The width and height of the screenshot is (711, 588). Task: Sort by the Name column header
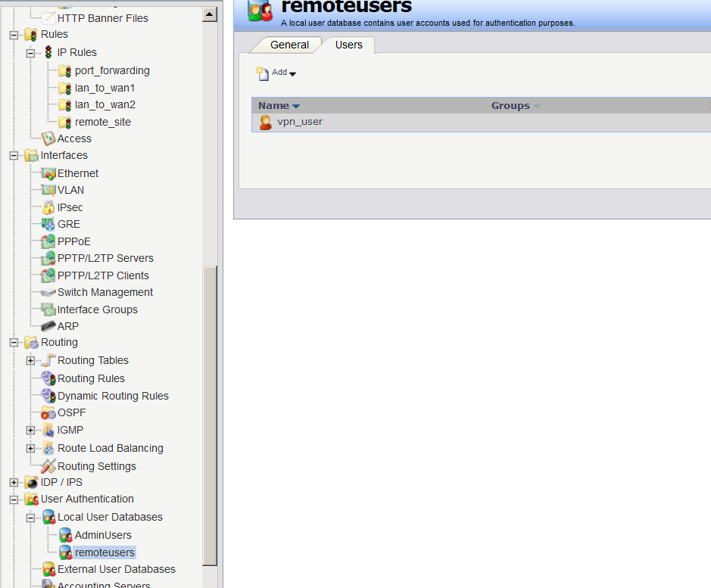(x=279, y=106)
